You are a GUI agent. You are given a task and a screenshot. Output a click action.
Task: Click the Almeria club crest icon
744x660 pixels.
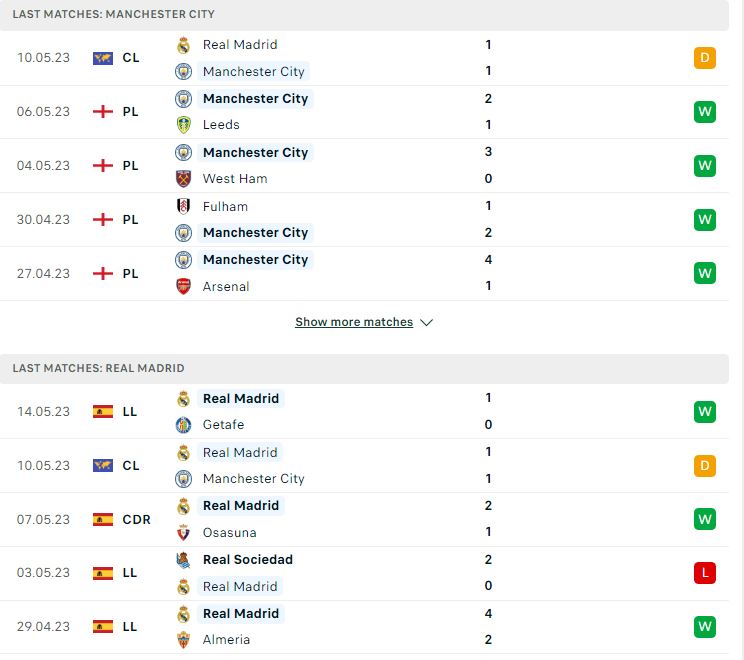point(183,640)
